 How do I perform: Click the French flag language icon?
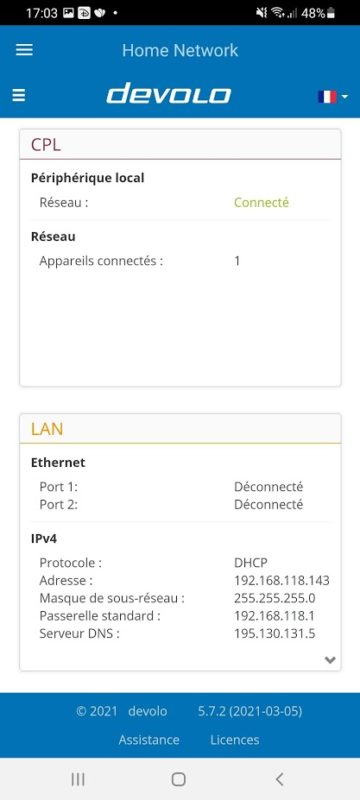click(327, 96)
